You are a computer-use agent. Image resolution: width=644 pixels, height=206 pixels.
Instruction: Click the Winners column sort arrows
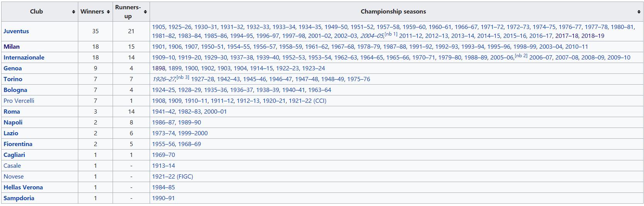108,12
